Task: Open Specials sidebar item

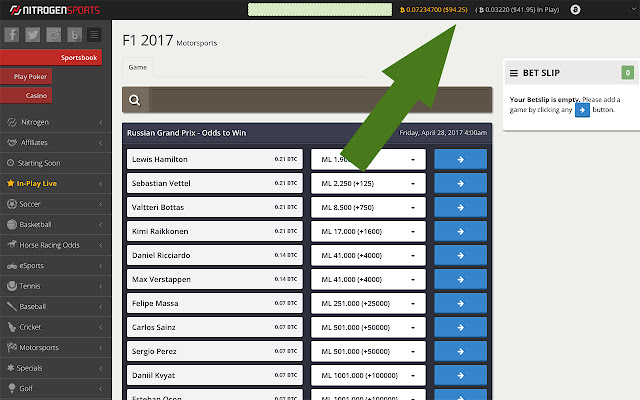Action: pyautogui.click(x=56, y=368)
